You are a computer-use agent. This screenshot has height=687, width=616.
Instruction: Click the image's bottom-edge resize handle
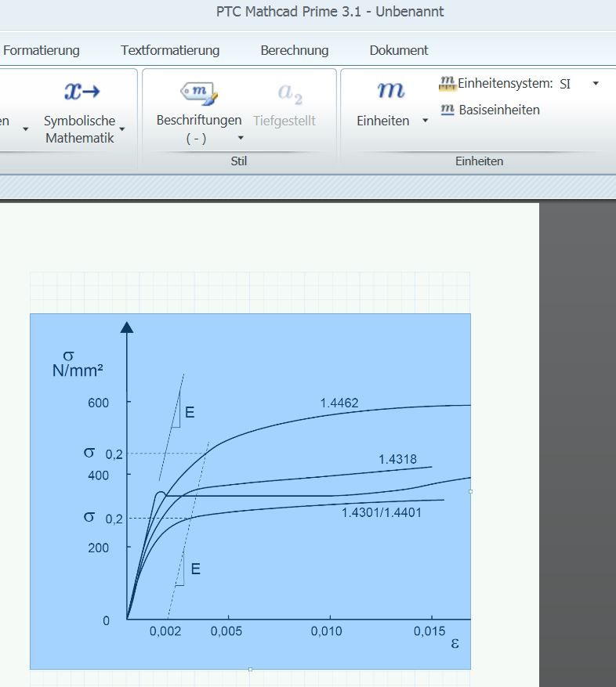pos(250,669)
